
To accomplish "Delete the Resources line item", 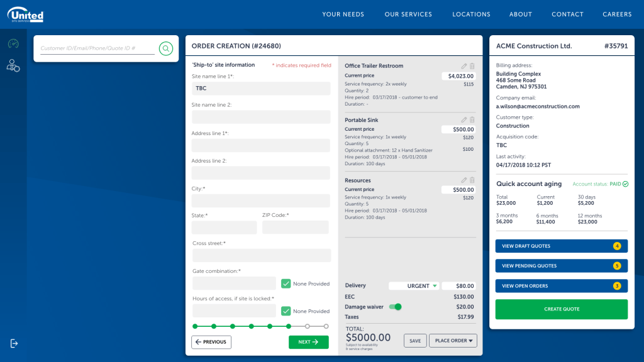I will 472,180.
